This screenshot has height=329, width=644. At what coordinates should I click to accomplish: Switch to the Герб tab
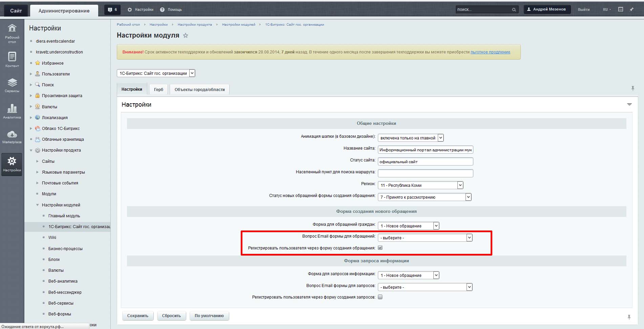click(x=158, y=89)
